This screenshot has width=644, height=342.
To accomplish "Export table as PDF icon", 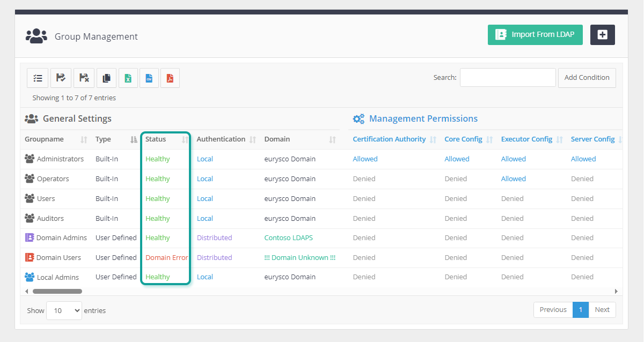I will pos(170,78).
